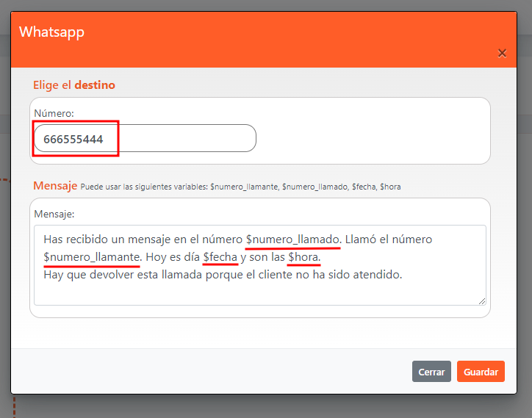Click the 'Mensaje:' label above the text area

[54, 214]
